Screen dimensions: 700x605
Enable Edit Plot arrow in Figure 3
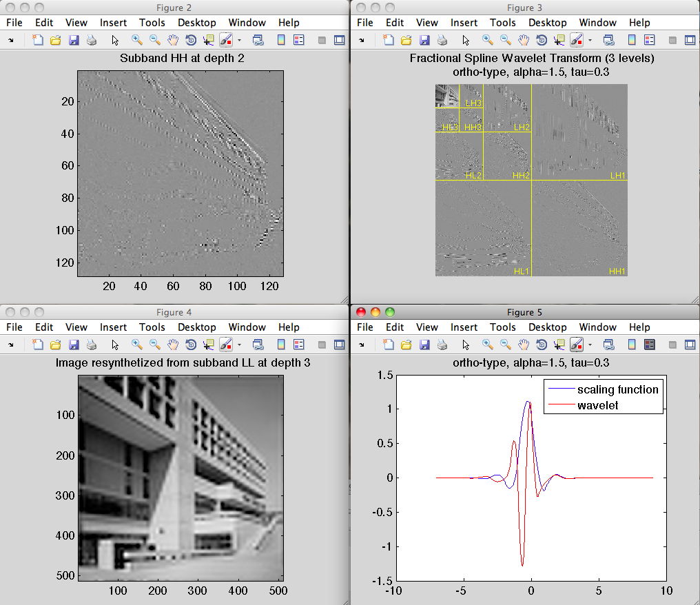tap(466, 40)
